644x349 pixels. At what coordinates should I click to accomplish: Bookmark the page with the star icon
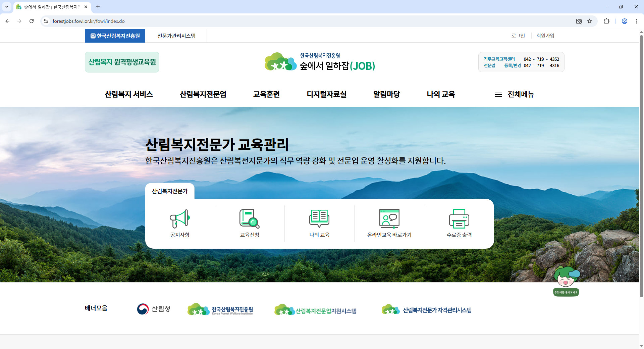tap(590, 21)
